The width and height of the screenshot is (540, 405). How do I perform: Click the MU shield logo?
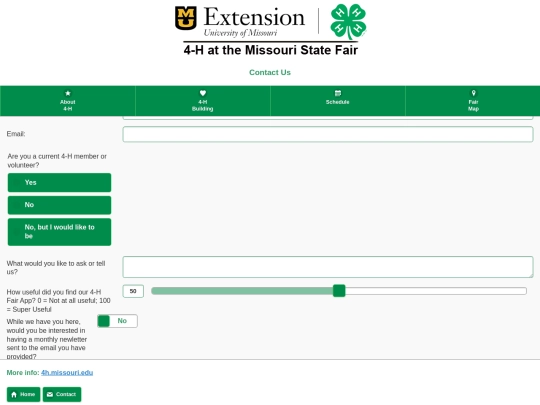186,18
